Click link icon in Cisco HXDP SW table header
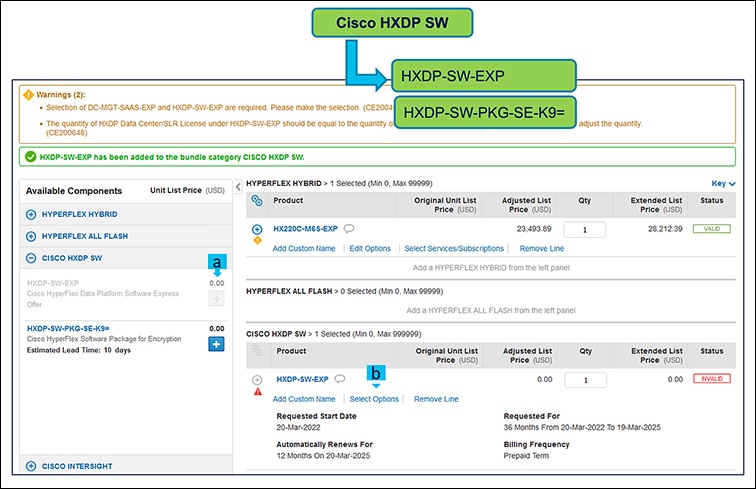The height and width of the screenshot is (489, 756). pos(257,351)
